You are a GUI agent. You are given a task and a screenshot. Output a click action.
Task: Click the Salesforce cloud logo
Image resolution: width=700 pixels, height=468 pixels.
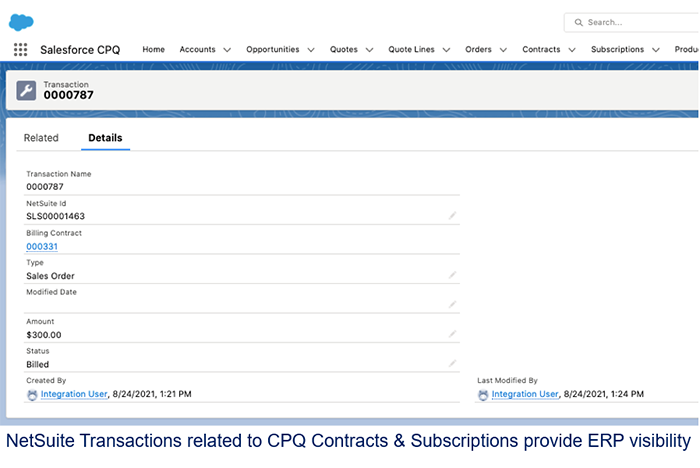click(21, 22)
